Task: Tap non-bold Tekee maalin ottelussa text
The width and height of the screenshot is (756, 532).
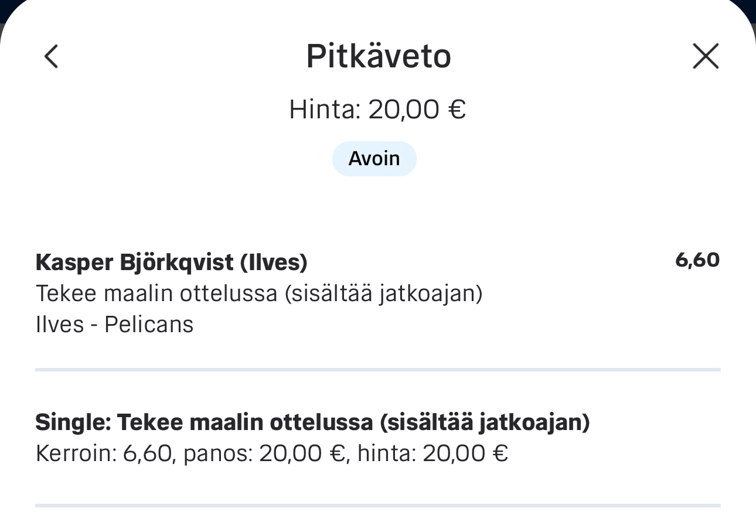Action: click(156, 294)
